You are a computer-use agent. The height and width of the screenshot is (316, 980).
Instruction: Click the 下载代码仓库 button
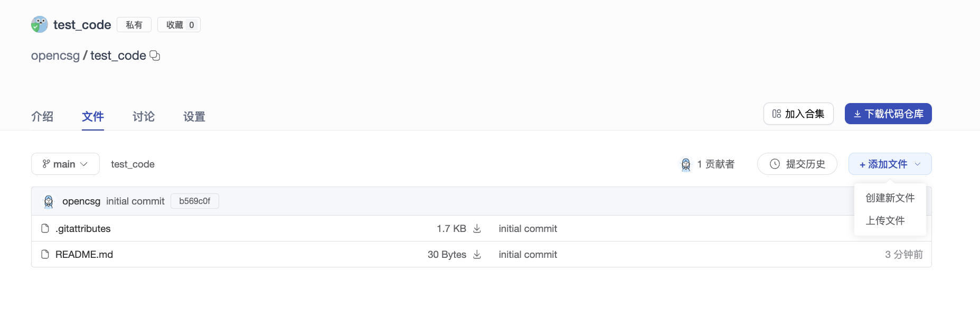pos(888,114)
